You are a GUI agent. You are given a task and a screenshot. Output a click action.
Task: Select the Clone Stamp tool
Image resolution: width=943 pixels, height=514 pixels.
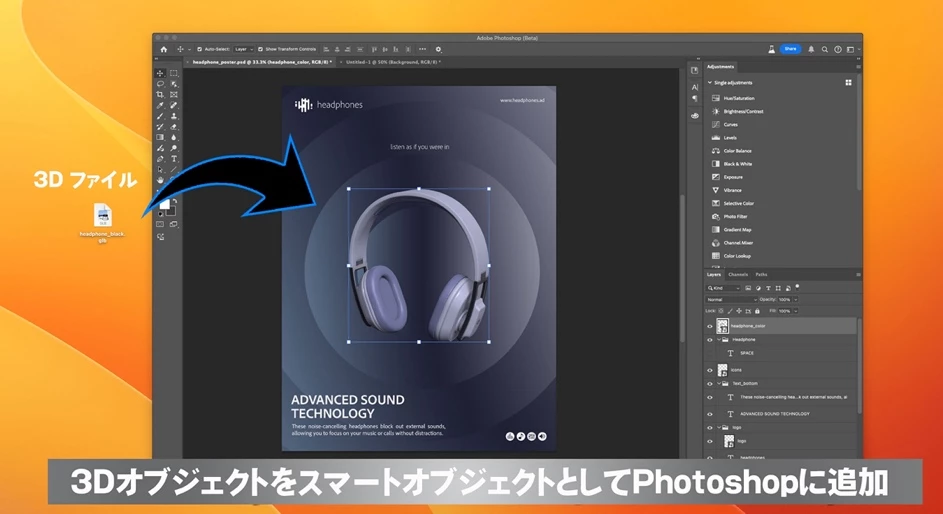(174, 116)
